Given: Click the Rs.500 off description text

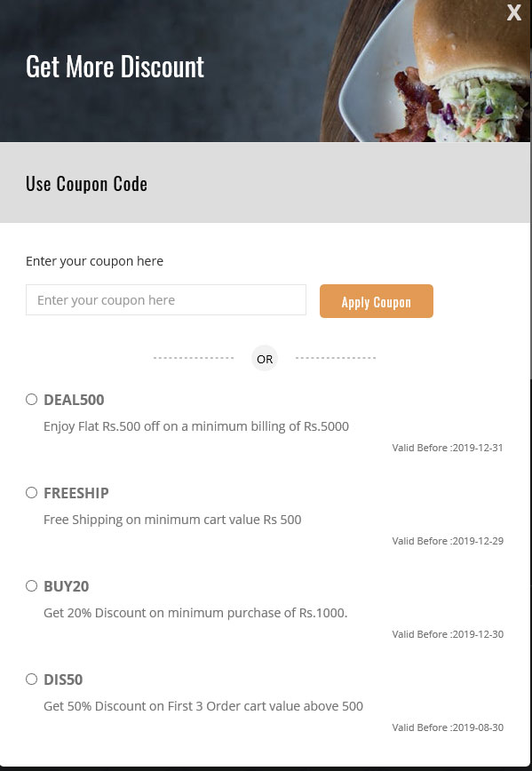Looking at the screenshot, I should (196, 426).
